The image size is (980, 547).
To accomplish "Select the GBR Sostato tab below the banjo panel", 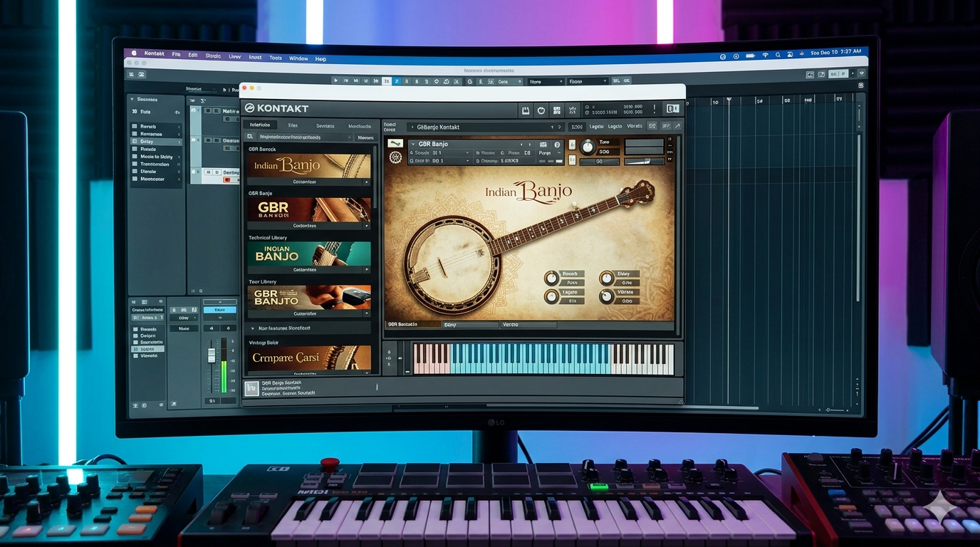I will tap(402, 324).
